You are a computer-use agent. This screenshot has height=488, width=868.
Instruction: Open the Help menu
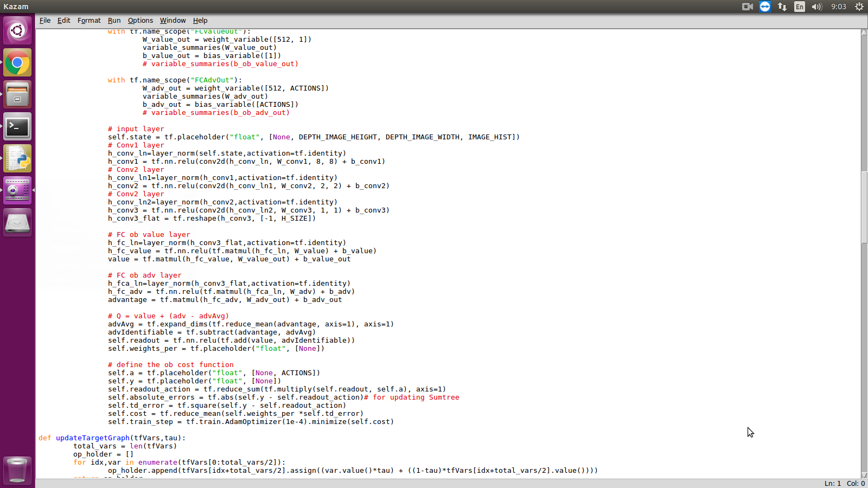click(200, 21)
